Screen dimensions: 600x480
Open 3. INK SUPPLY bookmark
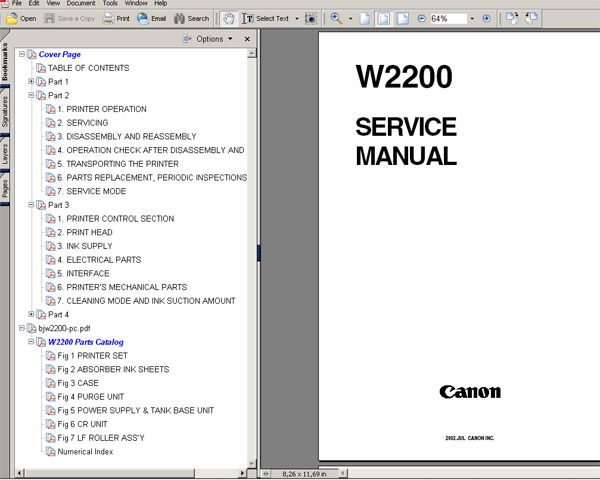(x=85, y=246)
